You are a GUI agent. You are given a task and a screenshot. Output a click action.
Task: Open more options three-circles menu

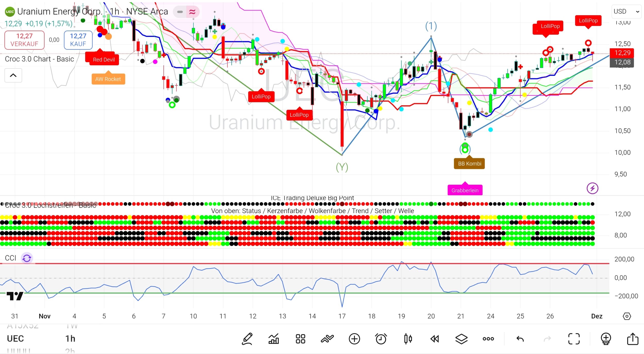(488, 339)
